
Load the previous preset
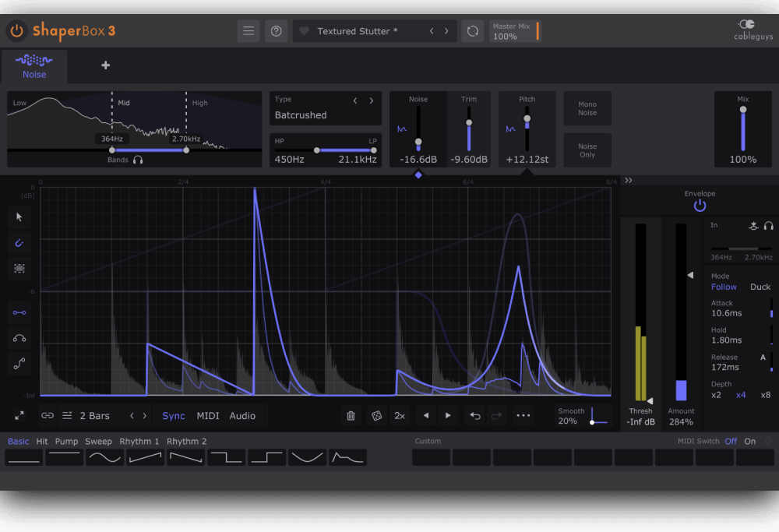[432, 31]
